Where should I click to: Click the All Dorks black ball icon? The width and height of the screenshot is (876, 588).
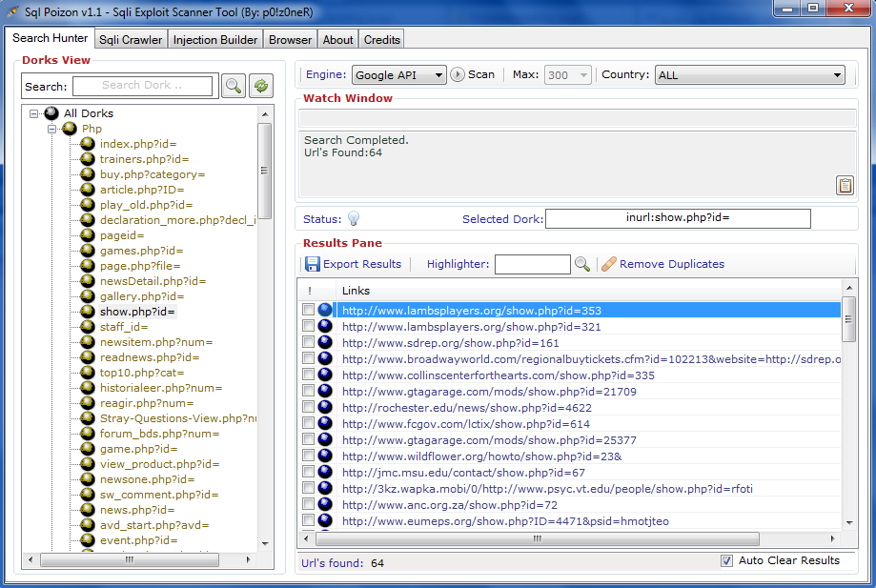(x=51, y=113)
